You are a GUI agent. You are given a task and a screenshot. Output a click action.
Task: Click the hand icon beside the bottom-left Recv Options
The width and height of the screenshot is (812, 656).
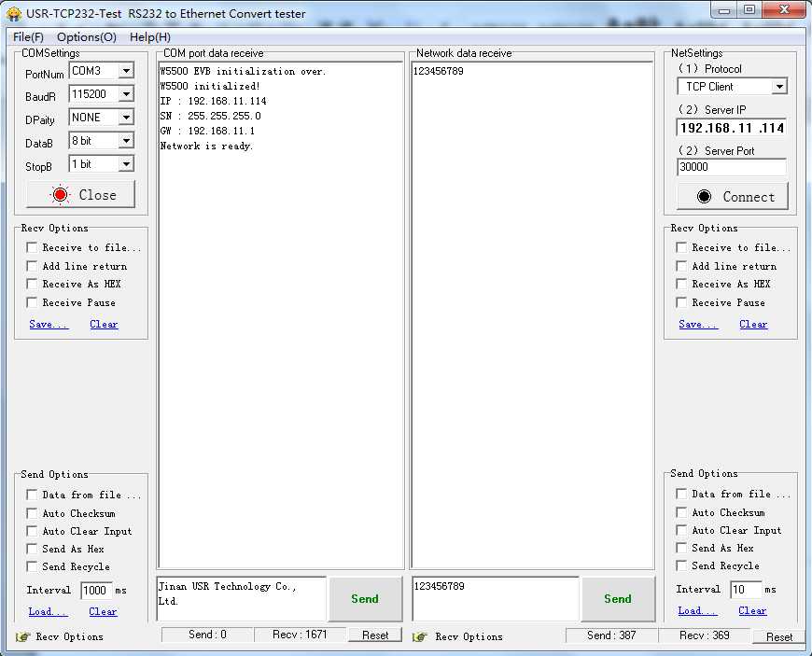pyautogui.click(x=22, y=636)
